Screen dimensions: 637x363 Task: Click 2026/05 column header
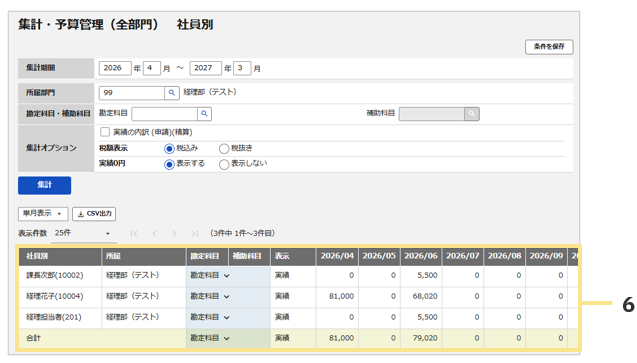click(x=379, y=256)
